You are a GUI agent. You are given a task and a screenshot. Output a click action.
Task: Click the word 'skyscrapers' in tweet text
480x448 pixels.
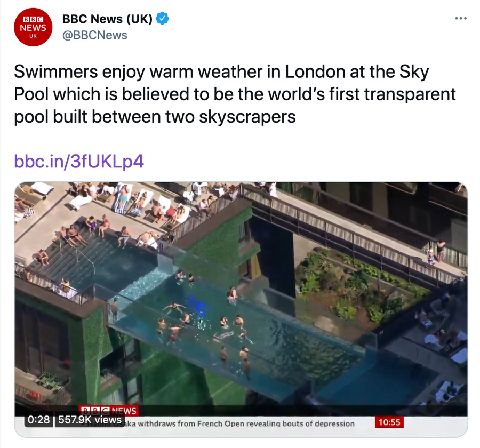247,117
